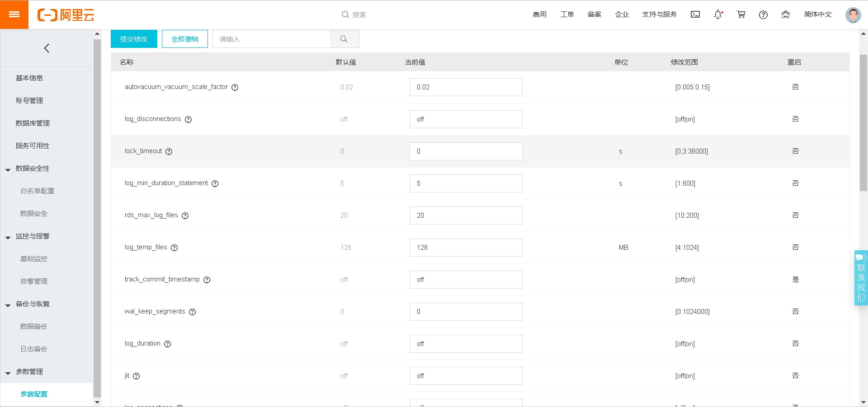Click the help question mark in the top bar
The image size is (868, 407).
pyautogui.click(x=763, y=15)
